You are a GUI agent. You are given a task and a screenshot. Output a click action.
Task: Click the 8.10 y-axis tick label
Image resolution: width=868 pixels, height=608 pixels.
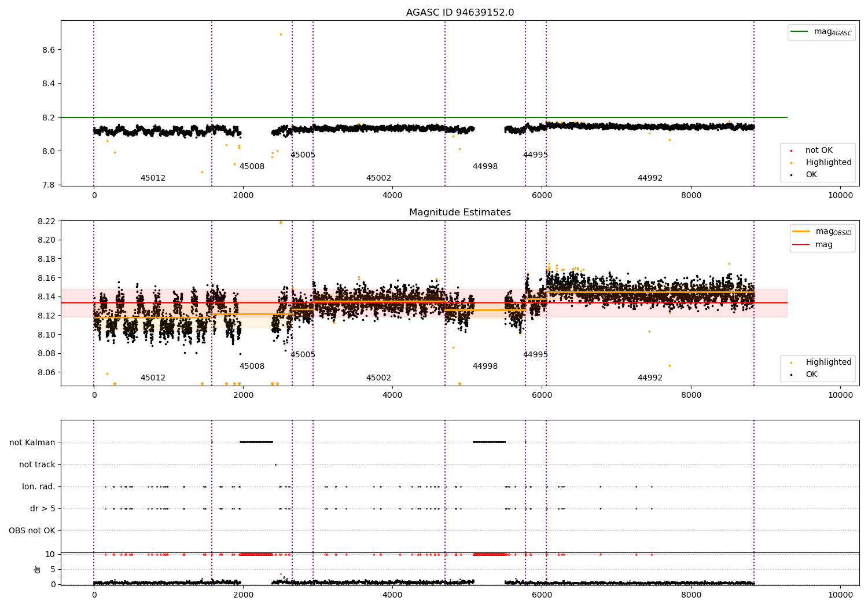[46, 335]
